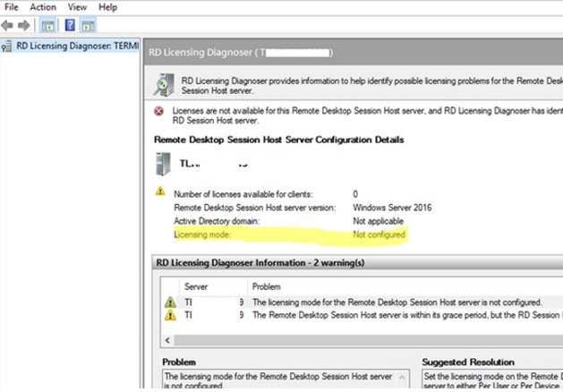Toggle the Show/Hide Action Pane button

[89, 24]
